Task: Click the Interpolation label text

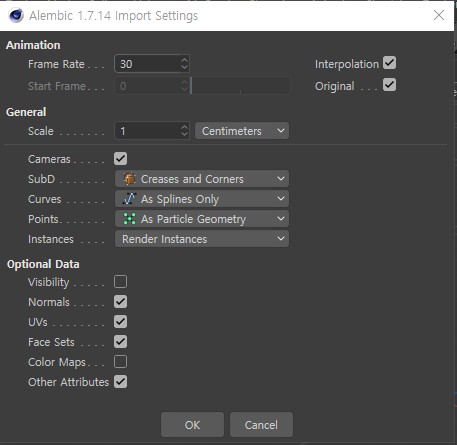Action: coord(347,64)
